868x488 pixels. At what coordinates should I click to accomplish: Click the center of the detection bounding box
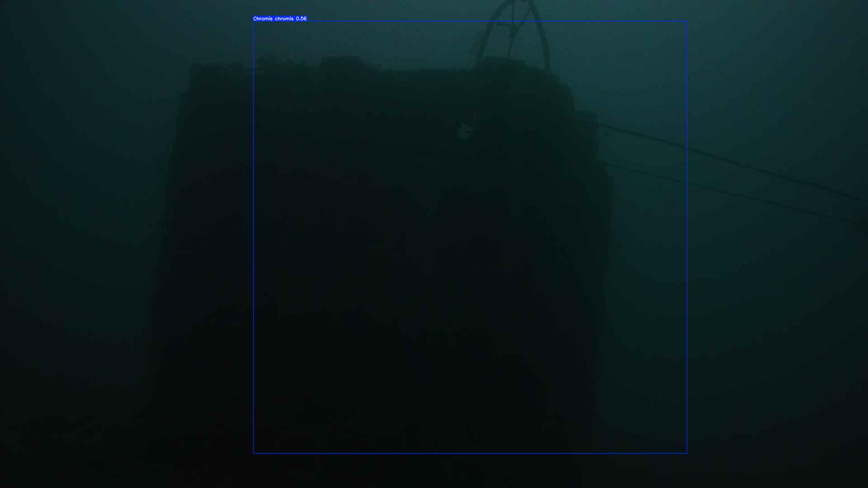(x=470, y=237)
